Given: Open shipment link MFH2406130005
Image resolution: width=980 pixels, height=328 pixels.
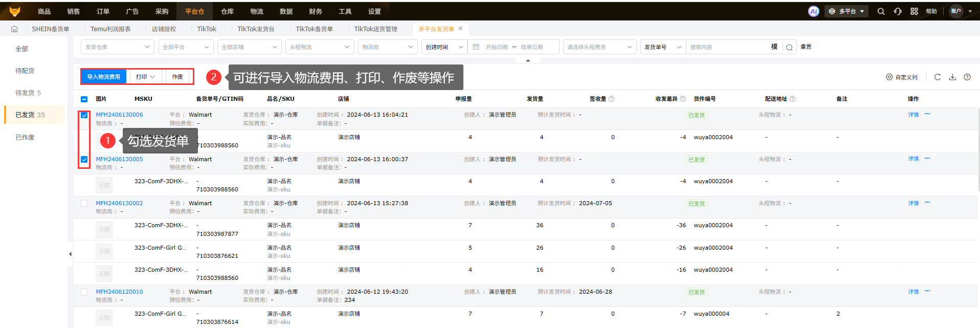Looking at the screenshot, I should click(119, 159).
